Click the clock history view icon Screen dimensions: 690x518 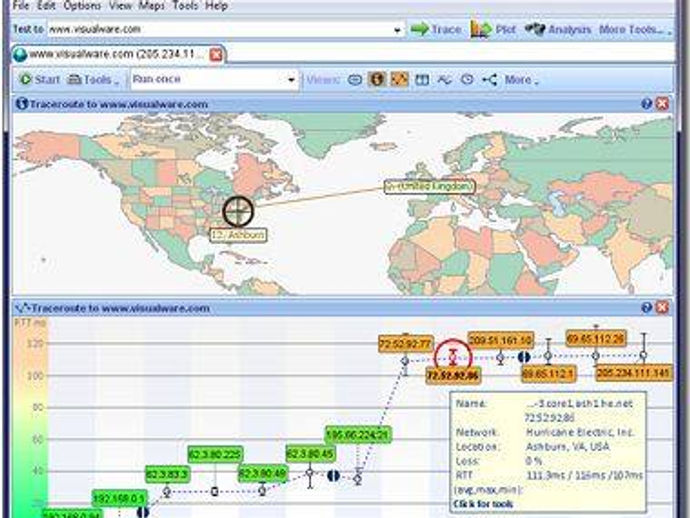[x=467, y=80]
